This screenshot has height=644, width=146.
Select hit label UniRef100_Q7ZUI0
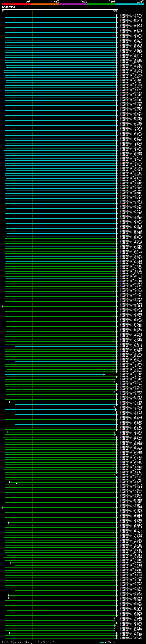[x=131, y=22]
